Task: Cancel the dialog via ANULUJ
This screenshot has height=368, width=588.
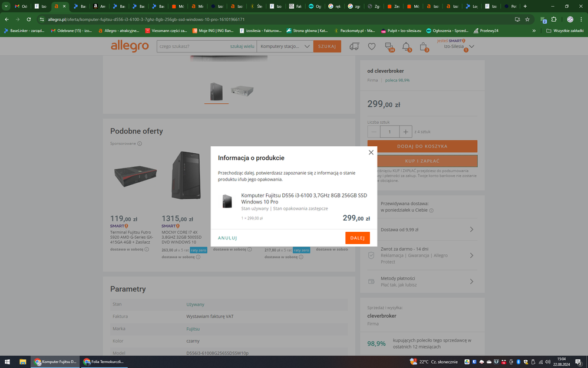Action: tap(227, 238)
